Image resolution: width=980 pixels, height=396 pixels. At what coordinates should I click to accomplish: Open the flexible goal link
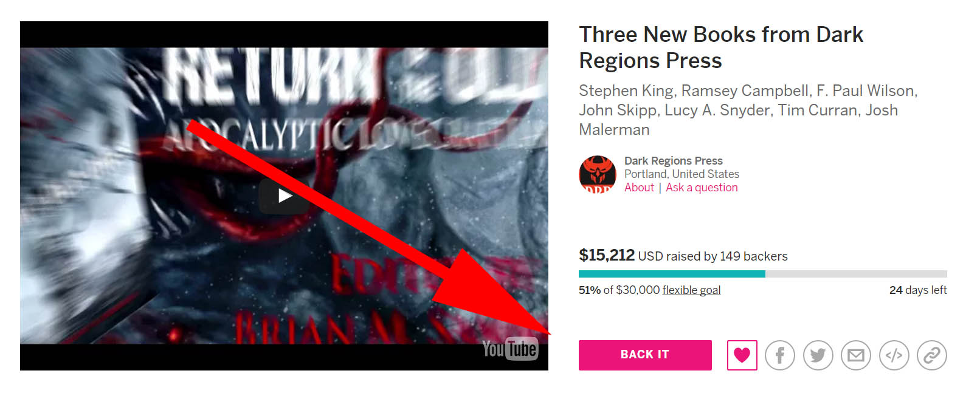(691, 290)
